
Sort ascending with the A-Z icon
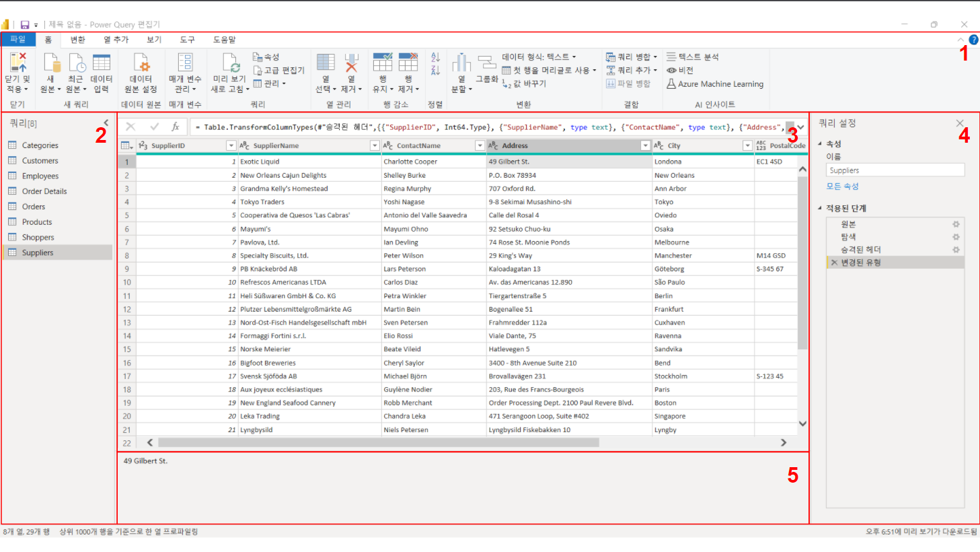(435, 58)
